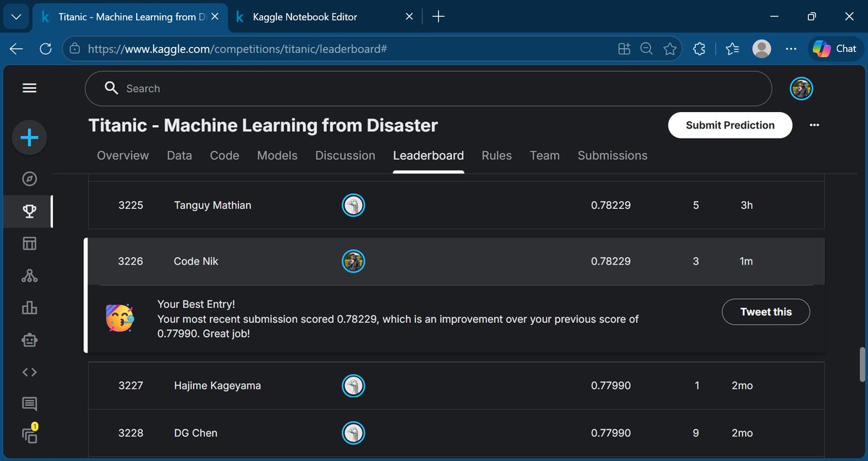
Task: Select the Leaderboard tab
Action: click(428, 155)
